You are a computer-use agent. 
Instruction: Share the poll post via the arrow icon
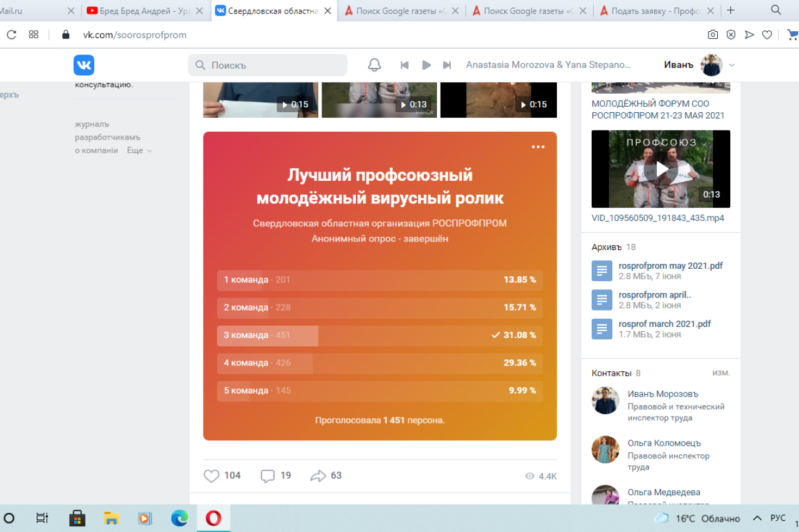point(318,476)
